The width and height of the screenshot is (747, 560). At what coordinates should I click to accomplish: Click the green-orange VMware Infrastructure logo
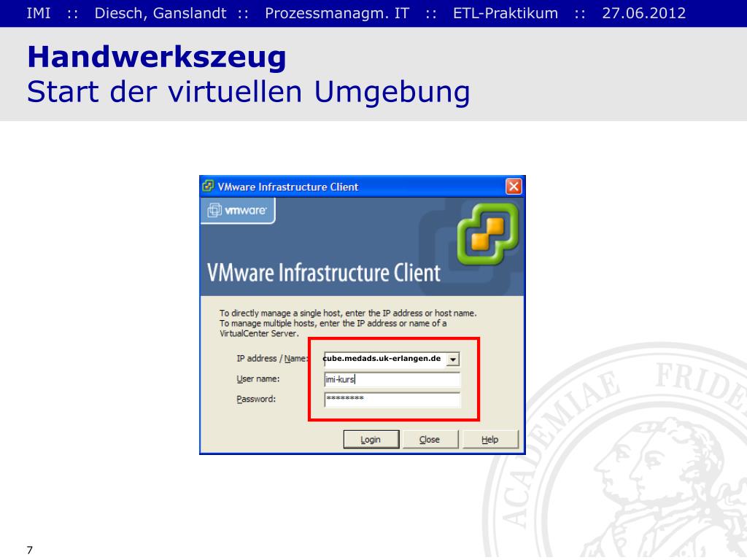click(x=487, y=234)
